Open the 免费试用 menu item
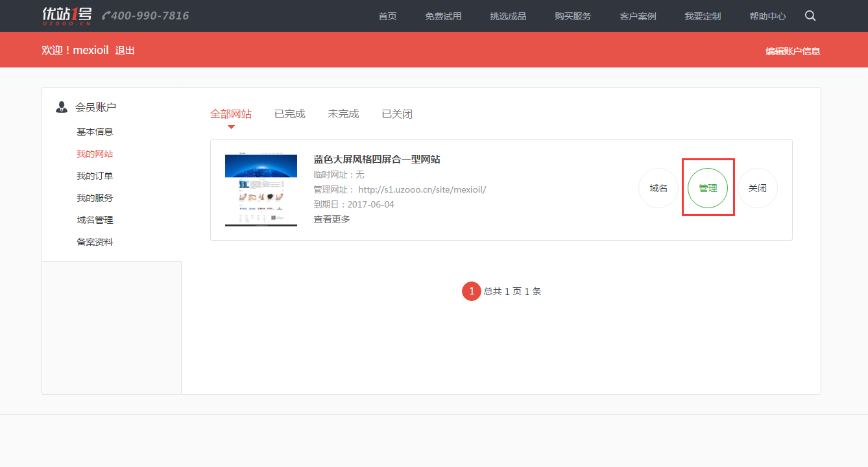Screen dimensions: 868x467 [x=443, y=16]
